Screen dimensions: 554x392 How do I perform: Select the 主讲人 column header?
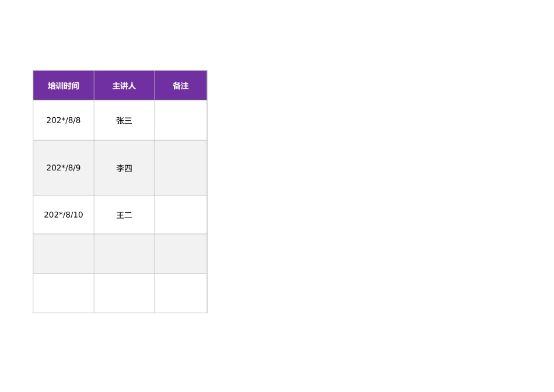coord(124,86)
